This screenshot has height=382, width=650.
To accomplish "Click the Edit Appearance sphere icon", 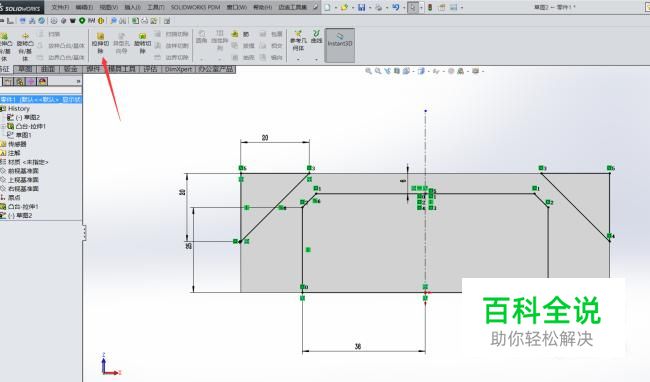I will coord(451,71).
